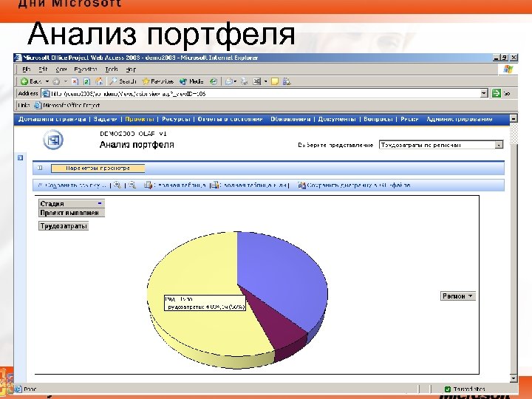Open the Mail toolbar icon
Screen dimensions: 532x399
(229, 81)
